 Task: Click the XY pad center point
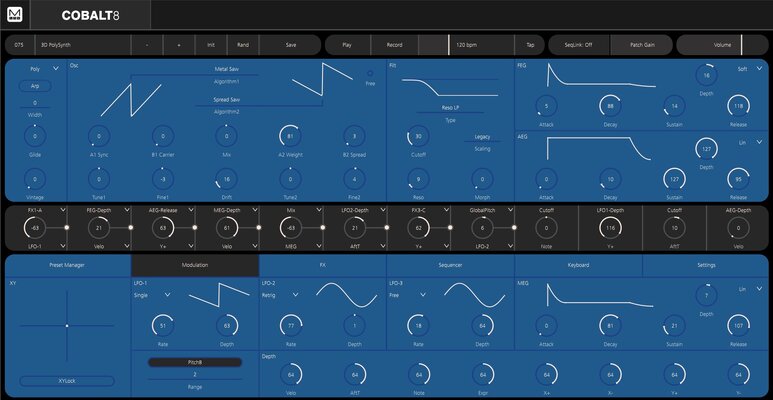tap(67, 326)
